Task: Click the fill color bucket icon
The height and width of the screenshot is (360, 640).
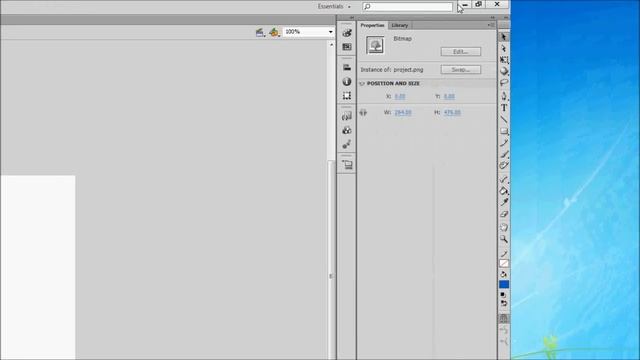Action: 504,274
